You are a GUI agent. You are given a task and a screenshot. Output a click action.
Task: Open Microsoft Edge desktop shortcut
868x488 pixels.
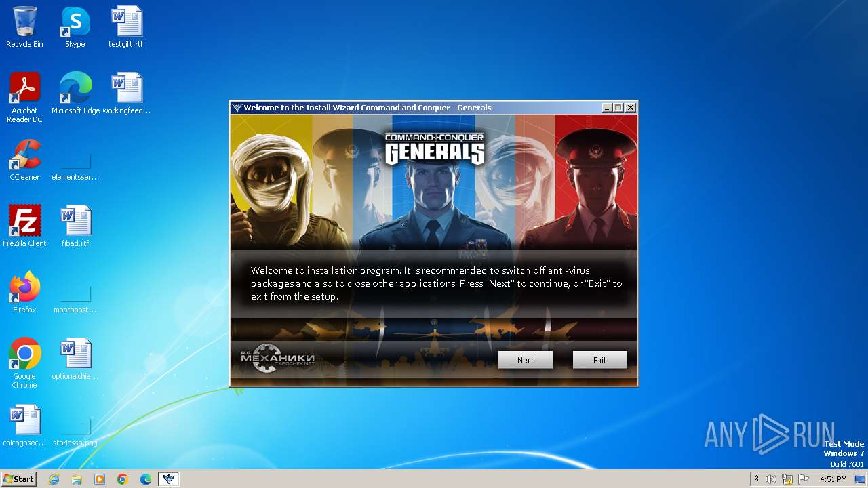[x=75, y=93]
